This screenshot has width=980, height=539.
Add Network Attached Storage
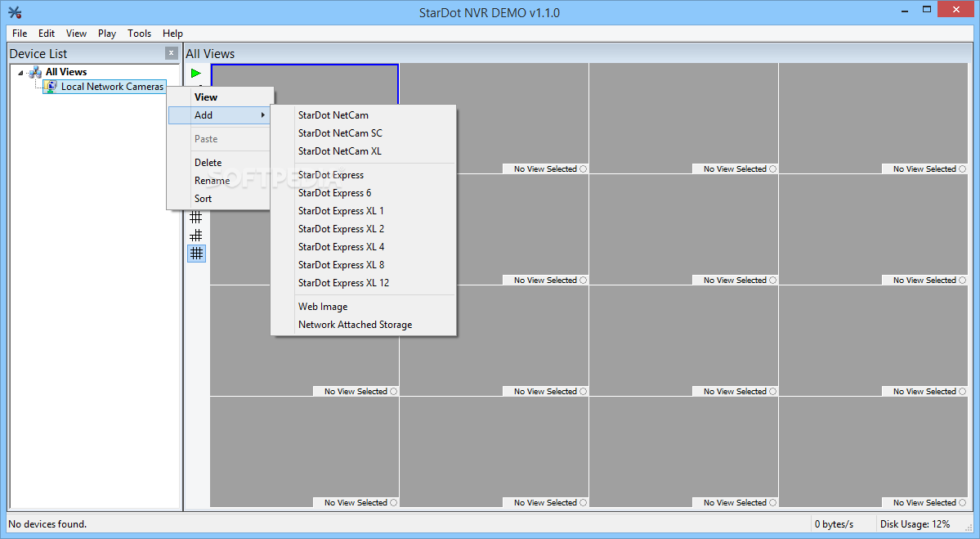coord(364,325)
